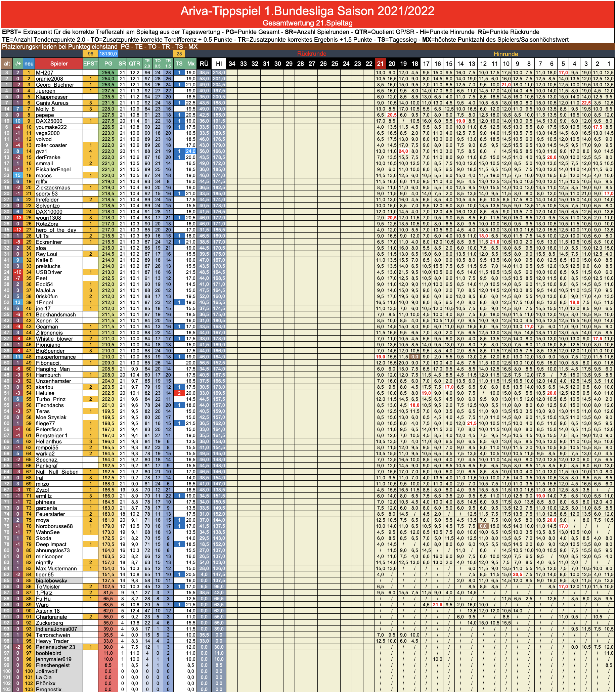Click player name oranje2008
The image size is (616, 694).
(x=50, y=79)
